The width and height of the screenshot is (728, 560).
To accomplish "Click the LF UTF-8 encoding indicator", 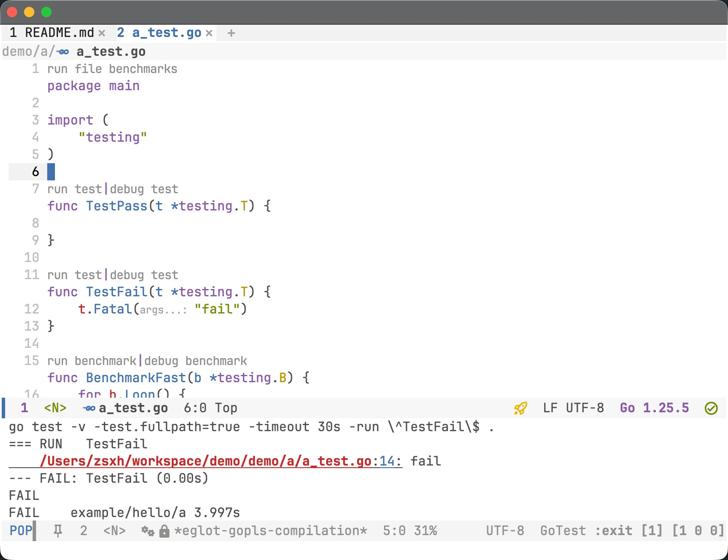I will click(573, 408).
